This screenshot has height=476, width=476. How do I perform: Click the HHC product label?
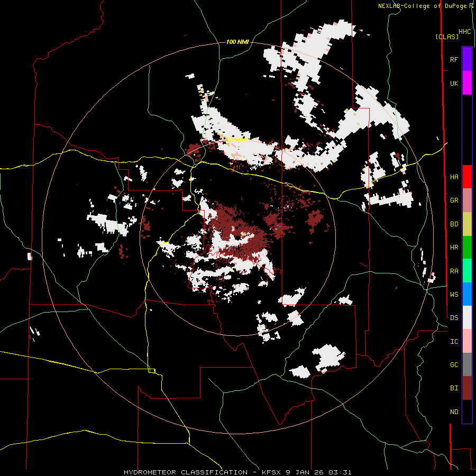click(465, 32)
